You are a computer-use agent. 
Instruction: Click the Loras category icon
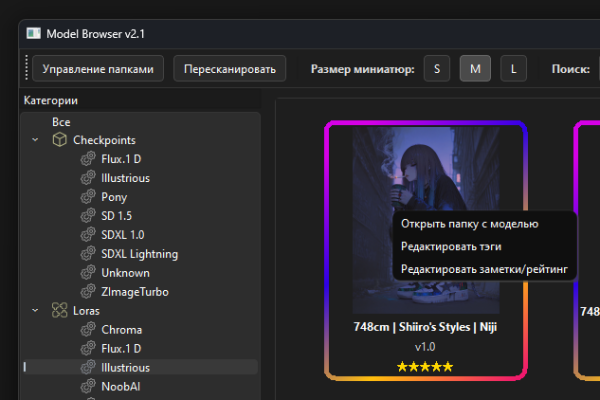coord(60,310)
